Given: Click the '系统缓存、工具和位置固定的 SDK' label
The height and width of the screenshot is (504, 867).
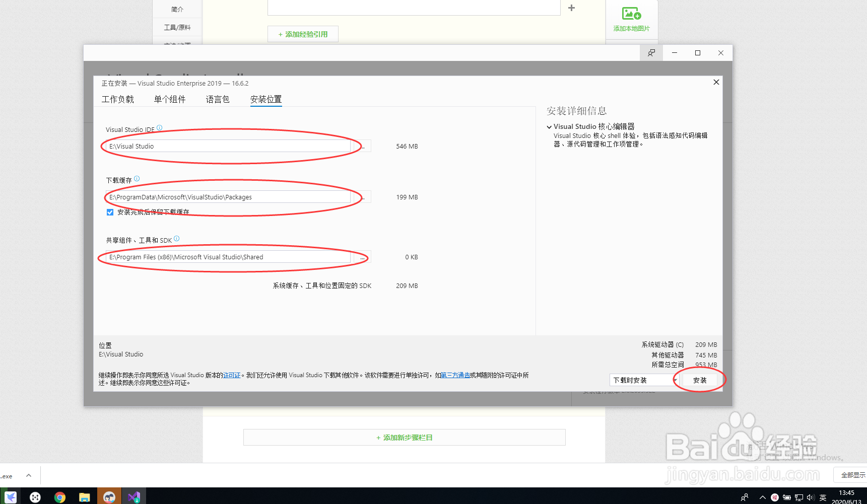Looking at the screenshot, I should click(x=322, y=285).
